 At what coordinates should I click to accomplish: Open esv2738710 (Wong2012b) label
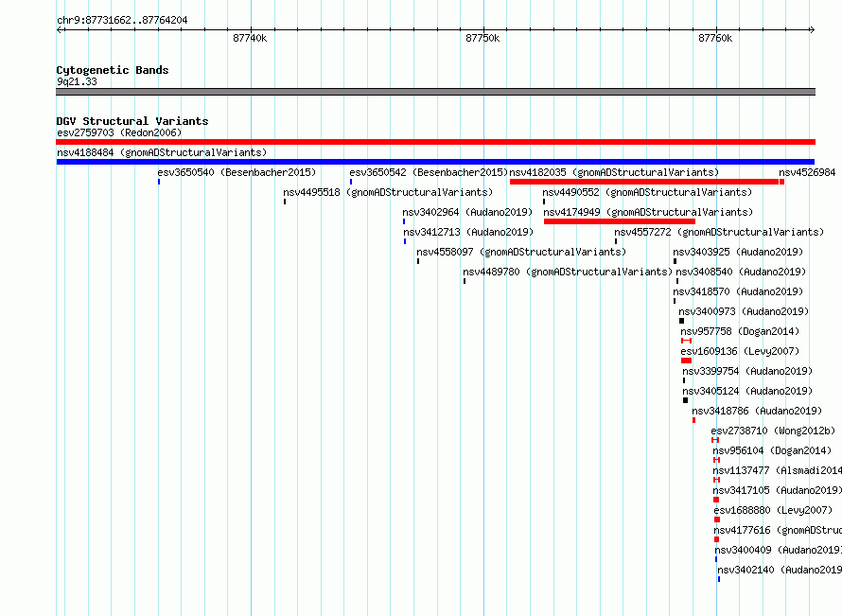tap(773, 431)
